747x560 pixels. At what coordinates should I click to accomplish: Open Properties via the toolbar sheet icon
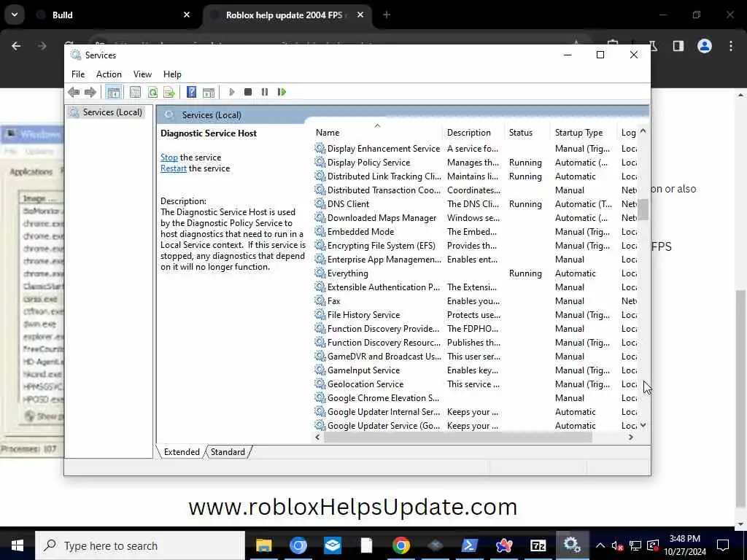coord(135,92)
